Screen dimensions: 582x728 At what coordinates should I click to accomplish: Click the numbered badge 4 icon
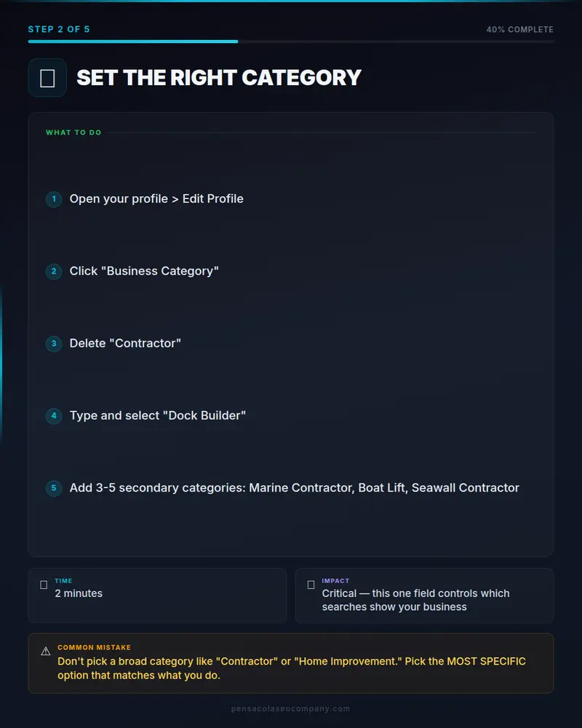[54, 416]
